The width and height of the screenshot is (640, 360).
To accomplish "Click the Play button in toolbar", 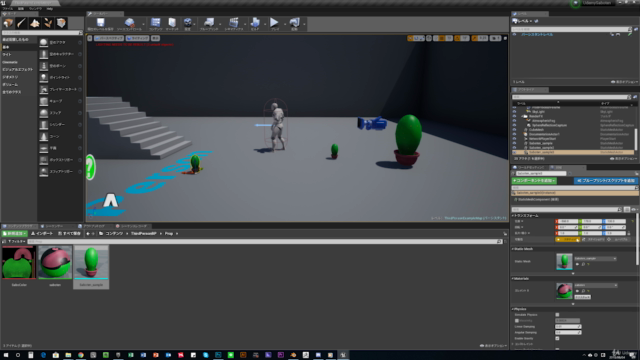I will (275, 22).
